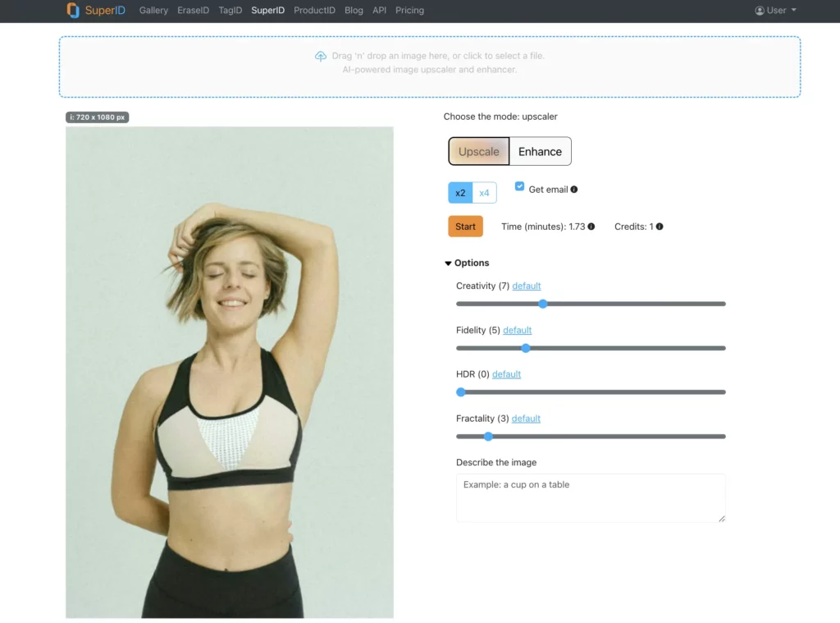The image size is (840, 623).
Task: Reset Creativity to default
Action: point(526,286)
